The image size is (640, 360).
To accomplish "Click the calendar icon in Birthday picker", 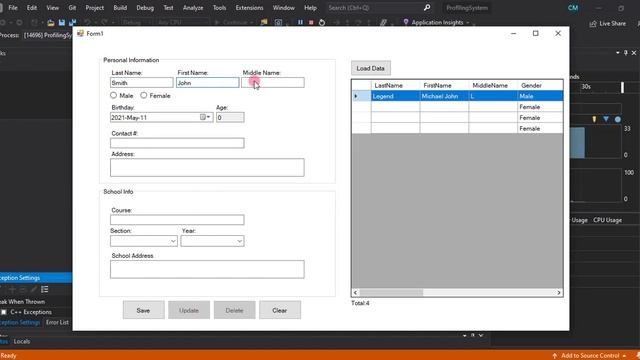I will click(202, 117).
